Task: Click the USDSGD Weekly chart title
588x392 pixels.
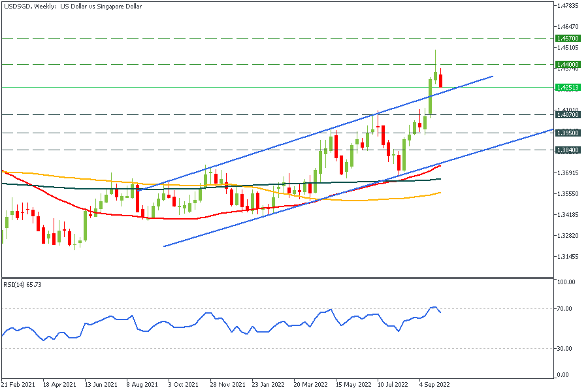Action: [x=72, y=7]
